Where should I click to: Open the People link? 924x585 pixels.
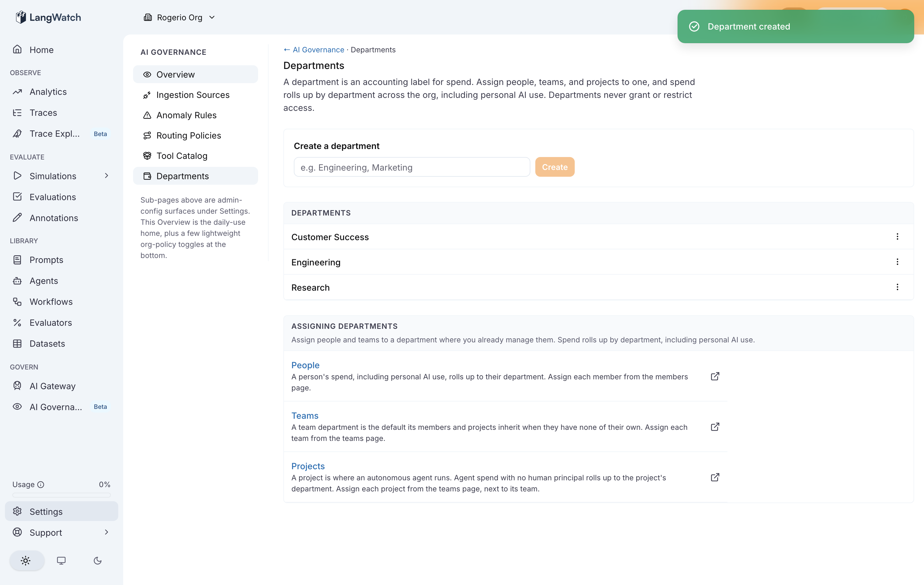pos(306,365)
